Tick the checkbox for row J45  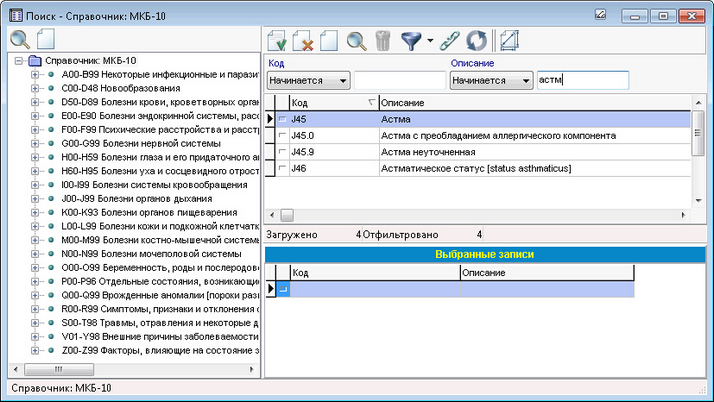282,119
